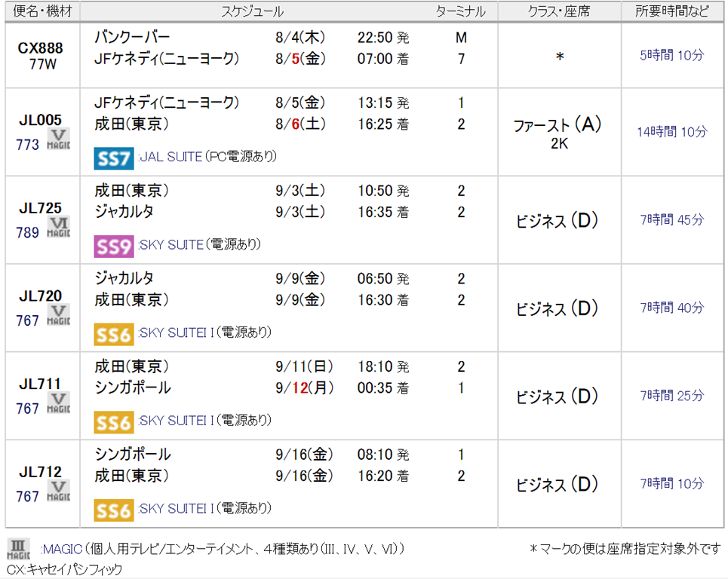This screenshot has height=579, width=728.
Task: Click the ターミナル column header
Action: (x=461, y=11)
